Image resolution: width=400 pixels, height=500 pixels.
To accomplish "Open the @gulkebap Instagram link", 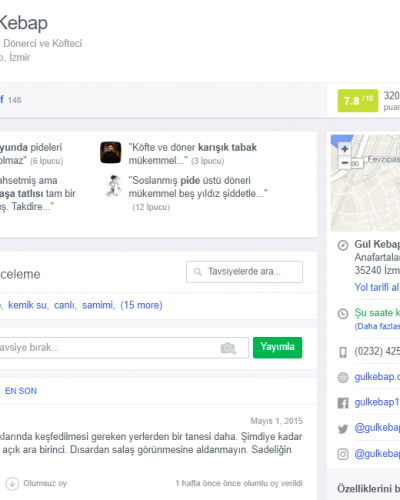I will coord(377,454).
